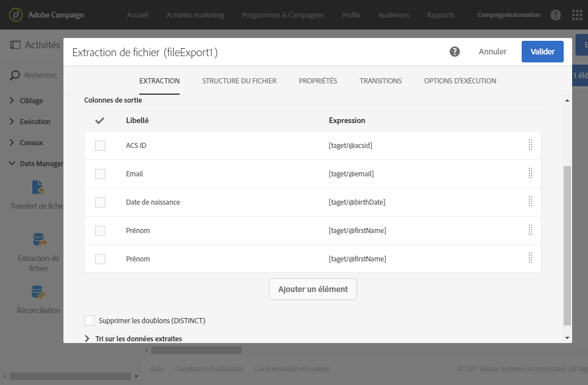Image resolution: width=588 pixels, height=385 pixels.
Task: Select the Extraction de fichier activity icon
Action: point(39,239)
